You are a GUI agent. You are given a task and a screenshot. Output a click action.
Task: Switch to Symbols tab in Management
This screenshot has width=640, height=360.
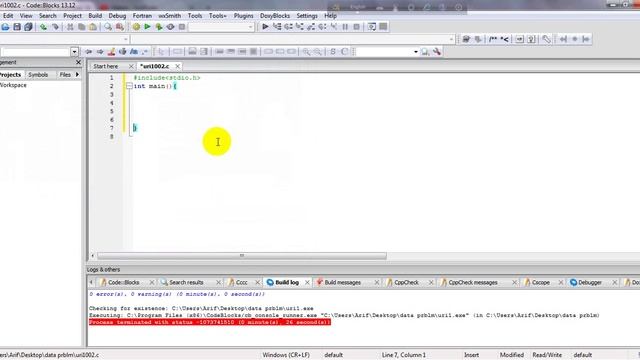point(38,75)
